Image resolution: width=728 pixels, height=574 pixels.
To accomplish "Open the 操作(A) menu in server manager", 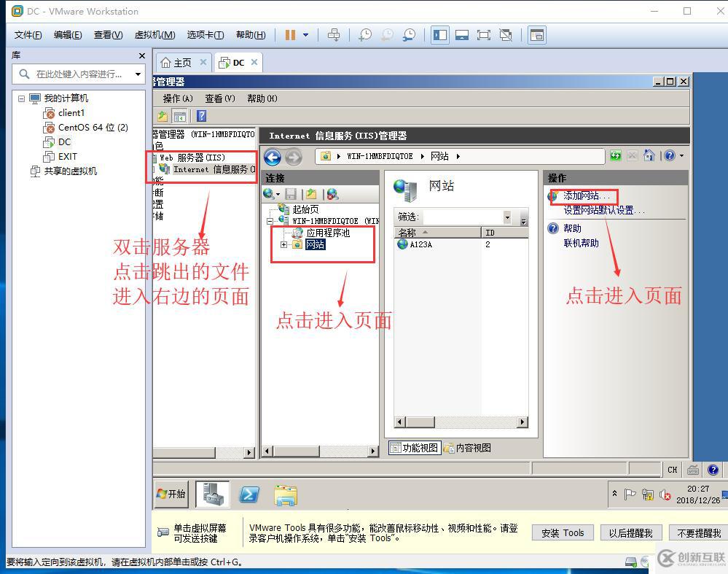I will 178,98.
